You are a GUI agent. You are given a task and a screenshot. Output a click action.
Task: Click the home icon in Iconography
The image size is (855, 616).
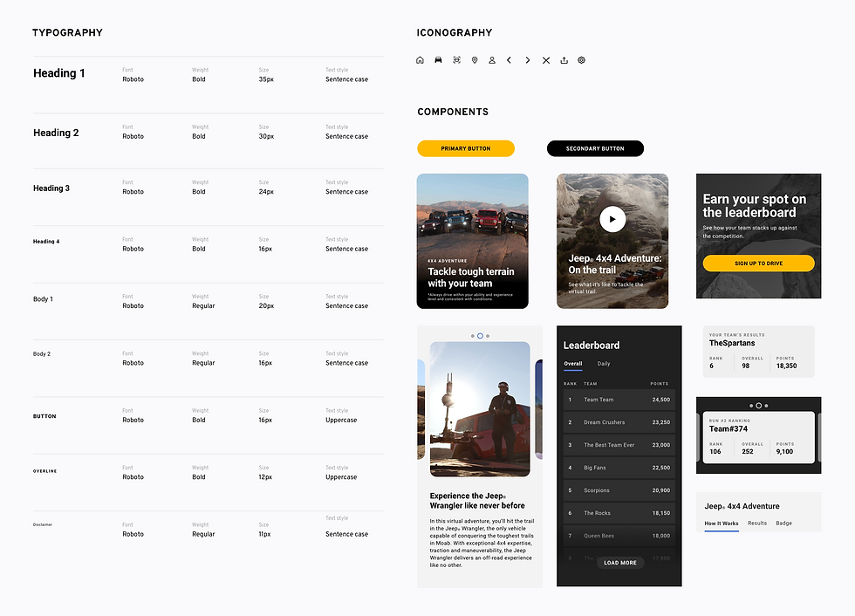[420, 60]
